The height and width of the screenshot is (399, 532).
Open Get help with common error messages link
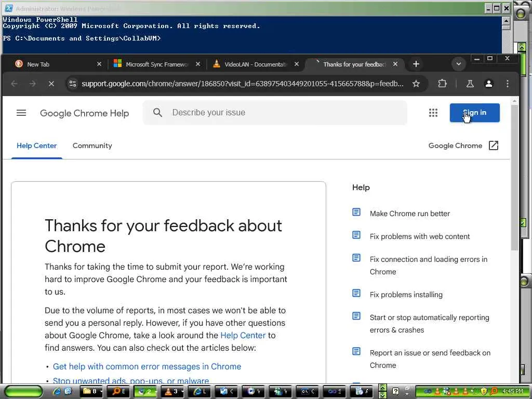pos(147,366)
